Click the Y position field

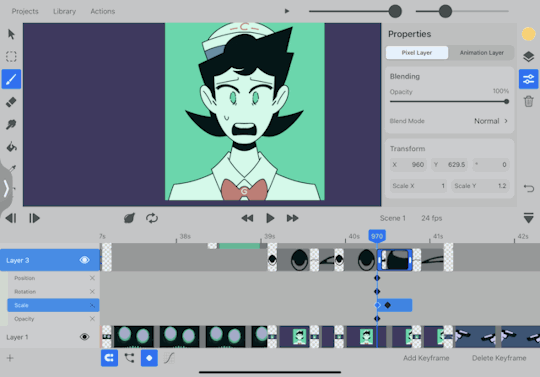coord(449,165)
